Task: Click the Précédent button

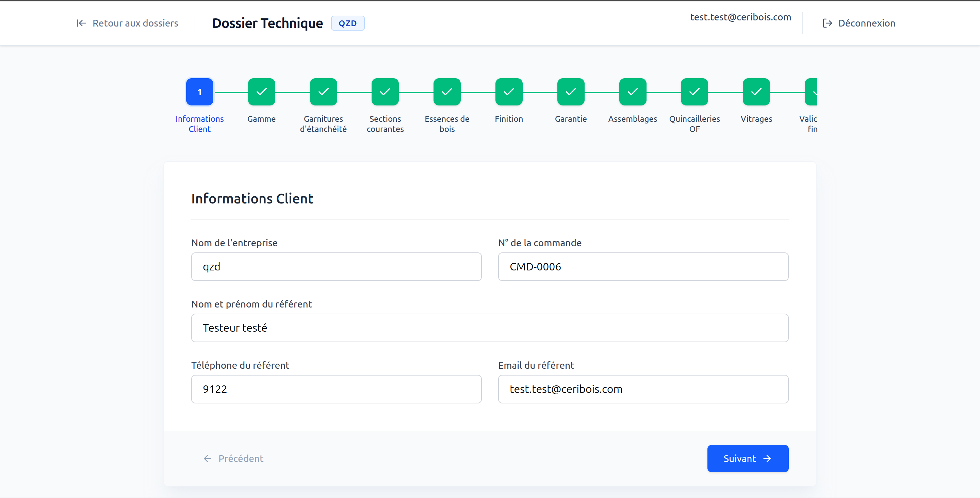Action: [x=233, y=459]
